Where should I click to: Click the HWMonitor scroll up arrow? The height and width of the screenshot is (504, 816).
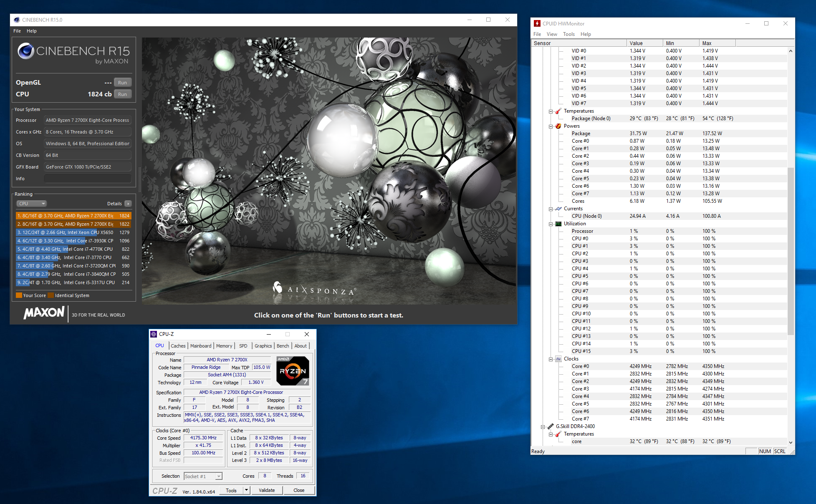[791, 51]
